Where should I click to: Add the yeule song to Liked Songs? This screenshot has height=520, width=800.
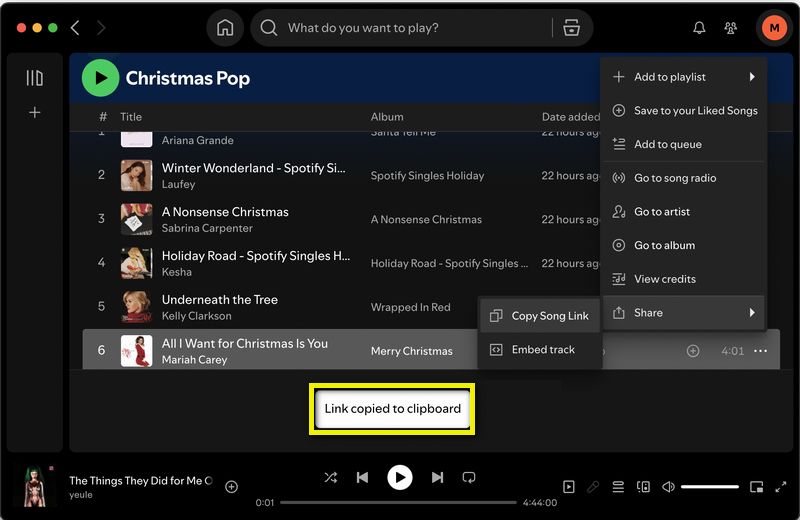coord(232,487)
